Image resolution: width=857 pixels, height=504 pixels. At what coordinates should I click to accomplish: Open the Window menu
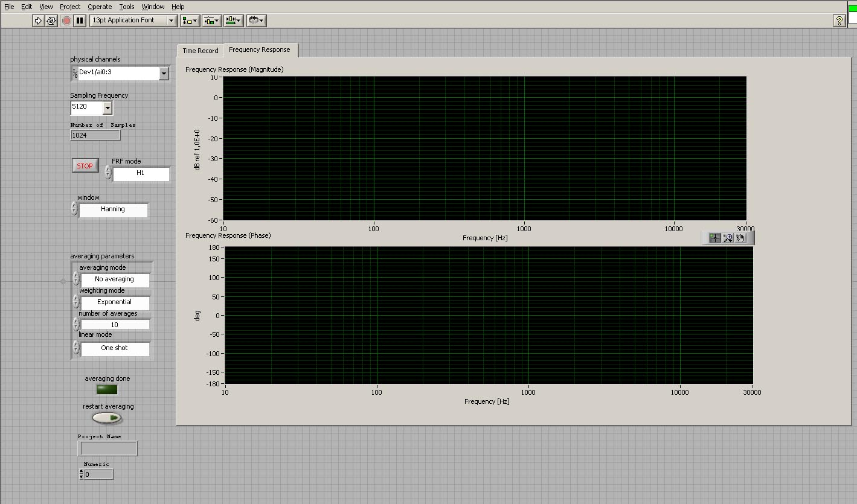(x=153, y=7)
